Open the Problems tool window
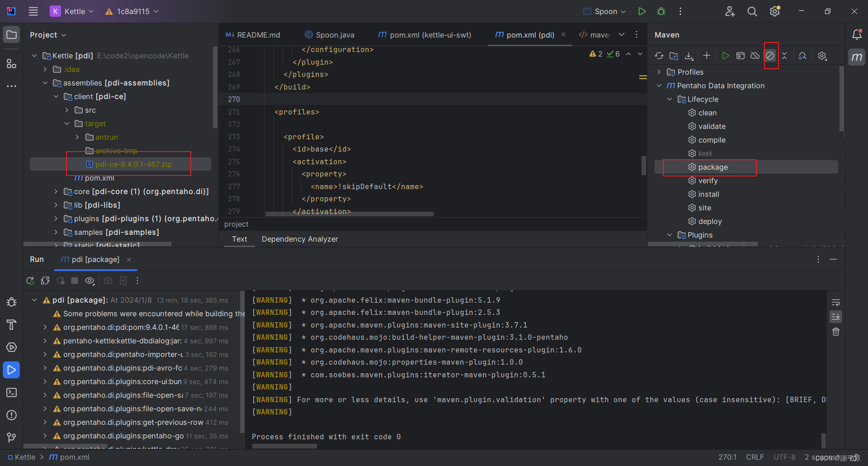This screenshot has height=466, width=868. click(x=12, y=415)
